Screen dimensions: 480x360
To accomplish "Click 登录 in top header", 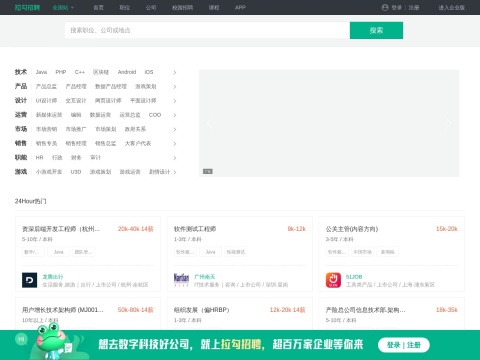I will tap(396, 7).
